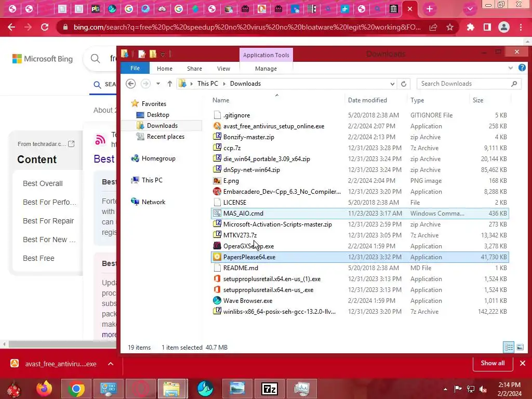The height and width of the screenshot is (399, 532).
Task: Click the Explorer Back navigation arrow
Action: (x=130, y=84)
